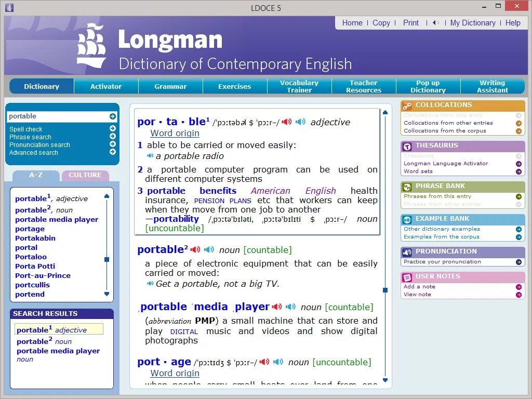Open the Pop up Dictionary tab

[428, 86]
